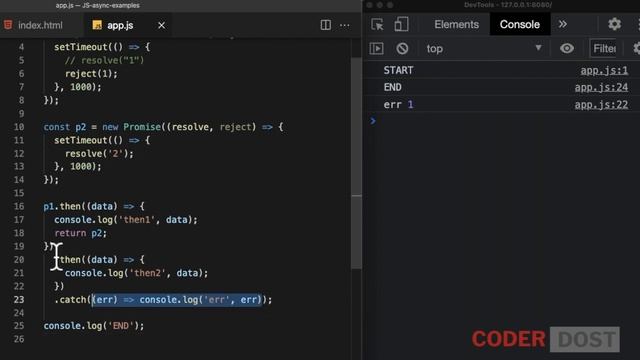
Task: Open the top JavaScript context dropdown
Action: click(484, 49)
